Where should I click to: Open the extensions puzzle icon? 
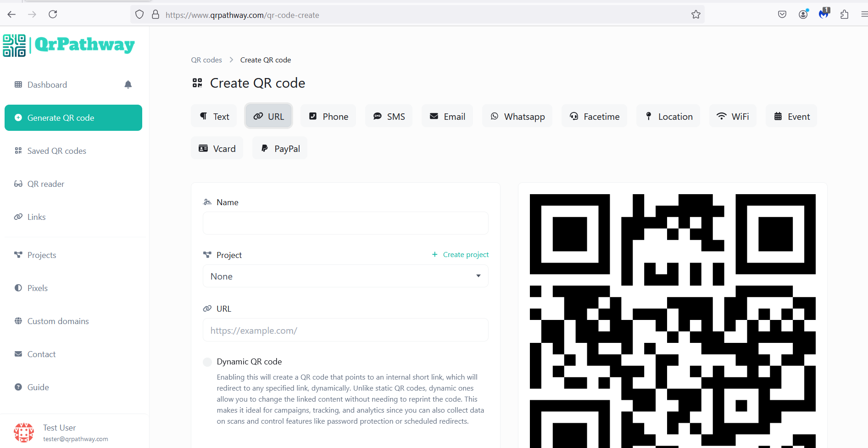[844, 15]
